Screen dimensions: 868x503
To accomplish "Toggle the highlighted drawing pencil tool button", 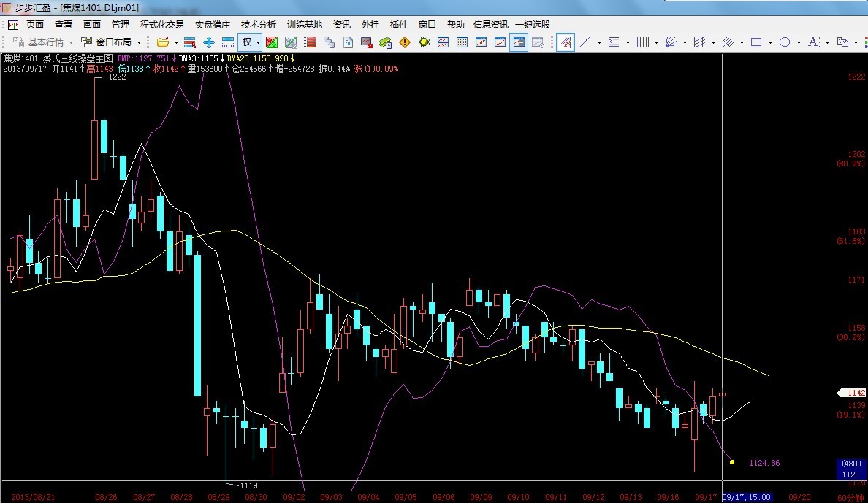I will click(565, 42).
